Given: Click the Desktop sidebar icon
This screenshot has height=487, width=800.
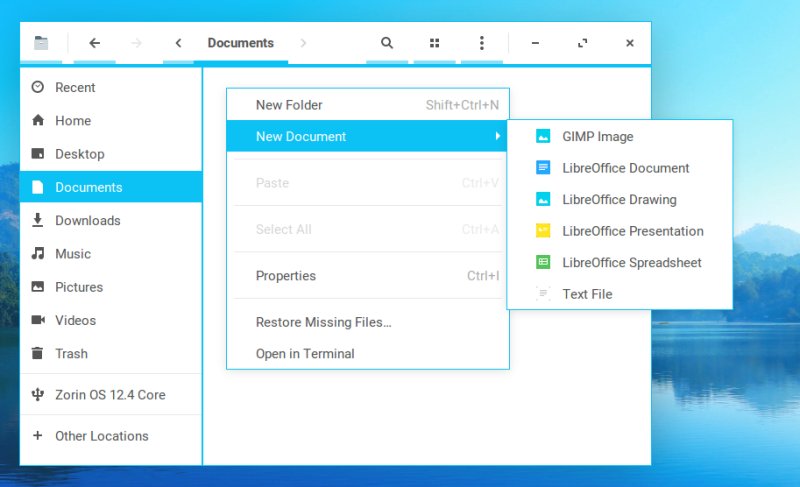Looking at the screenshot, I should [37, 153].
